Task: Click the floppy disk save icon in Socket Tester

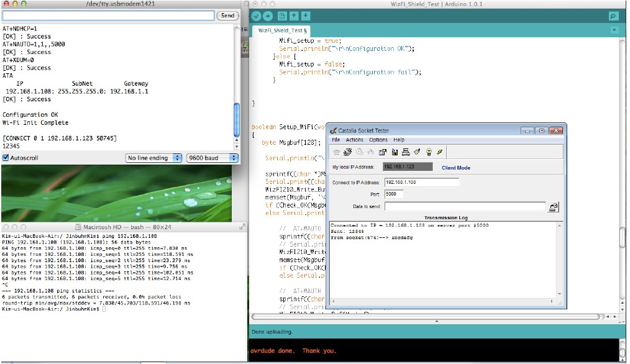Action: [394, 152]
